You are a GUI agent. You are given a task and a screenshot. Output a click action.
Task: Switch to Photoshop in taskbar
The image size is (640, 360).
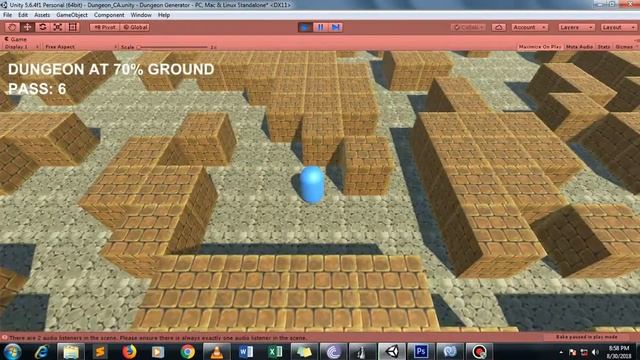pyautogui.click(x=421, y=351)
